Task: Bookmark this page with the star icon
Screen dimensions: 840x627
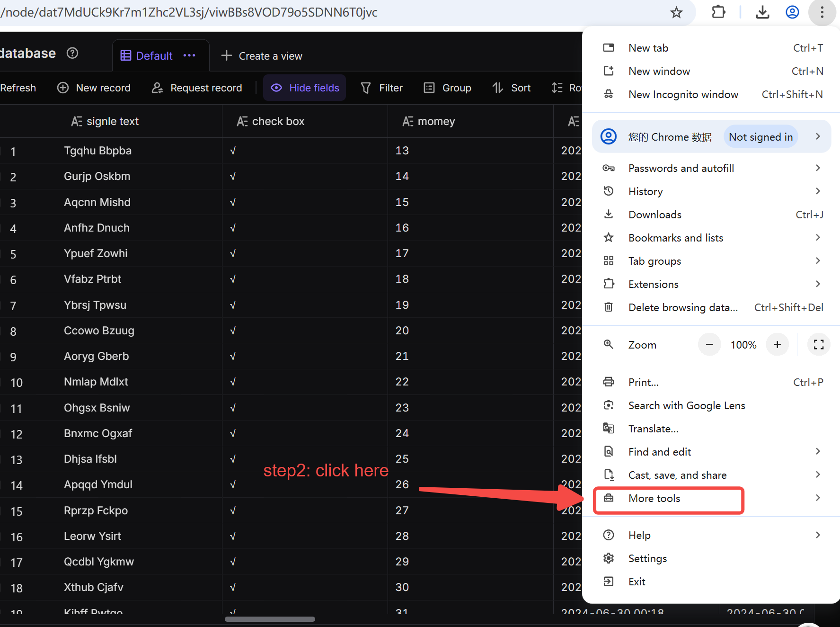Action: (676, 12)
